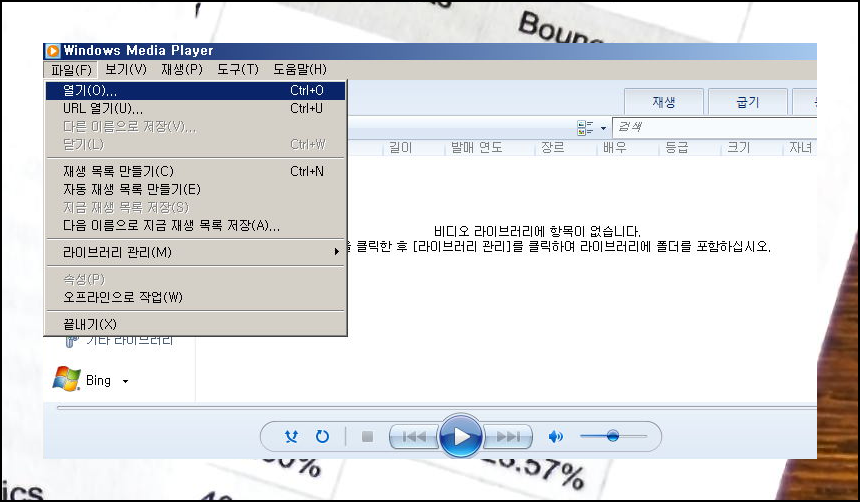Open the 보기(V) menu

(126, 70)
